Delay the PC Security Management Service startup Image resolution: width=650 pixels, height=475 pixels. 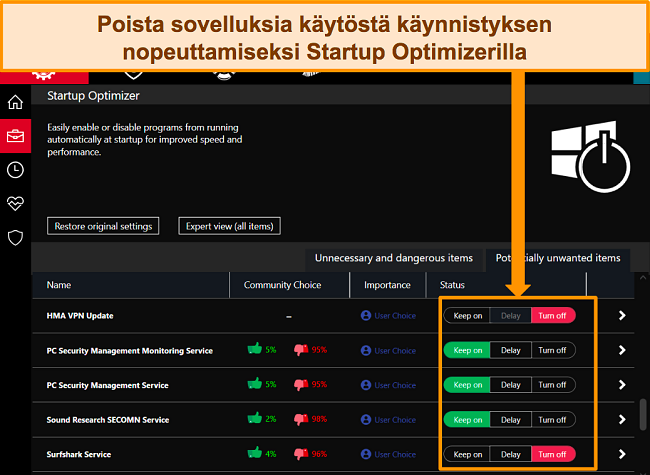(x=511, y=385)
